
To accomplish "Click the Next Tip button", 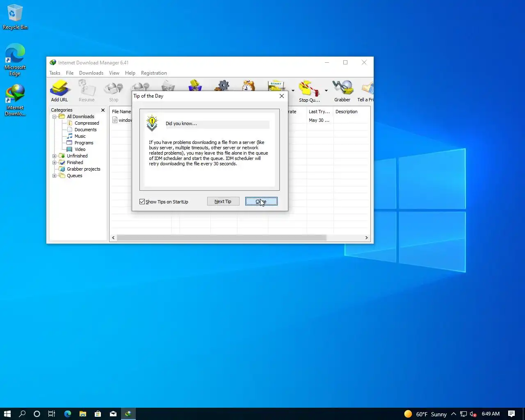I will pos(223,201).
